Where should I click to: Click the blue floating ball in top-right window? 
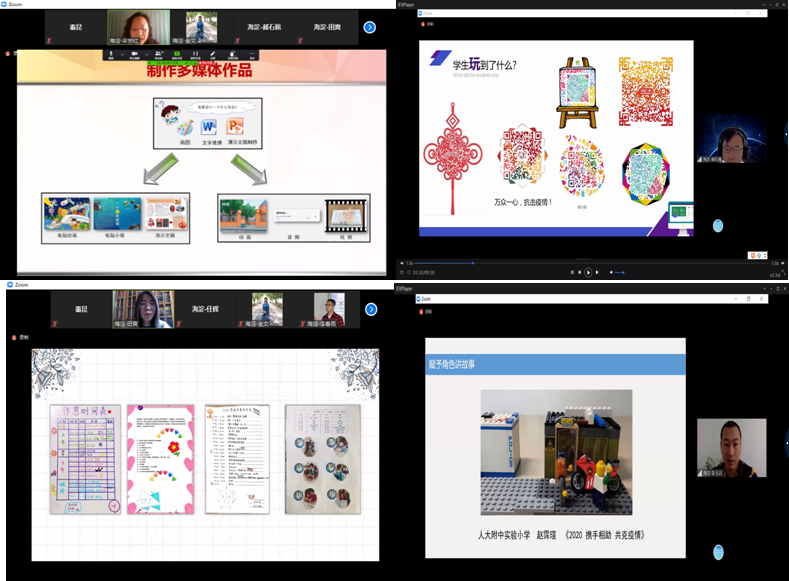click(718, 226)
